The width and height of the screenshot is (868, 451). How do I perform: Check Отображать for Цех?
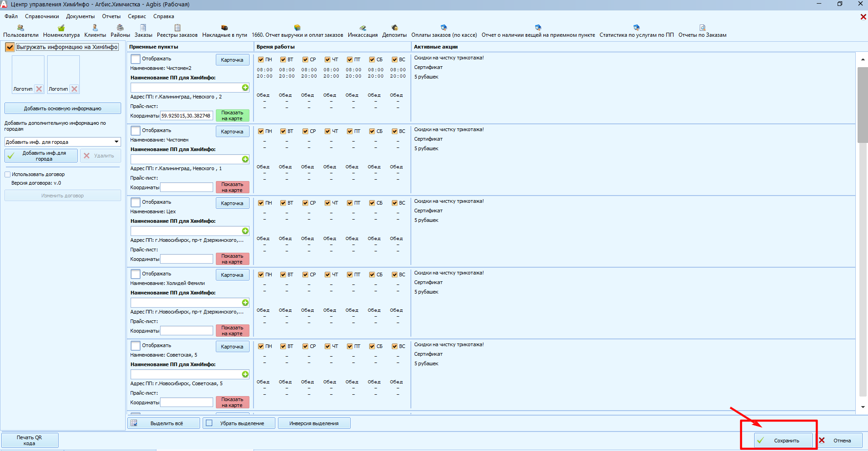coord(136,202)
